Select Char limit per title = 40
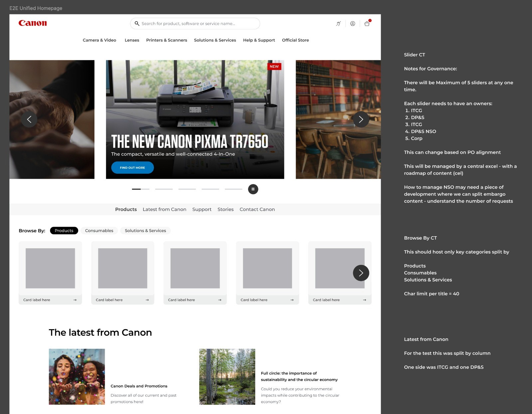This screenshot has height=414, width=532. pyautogui.click(x=432, y=294)
